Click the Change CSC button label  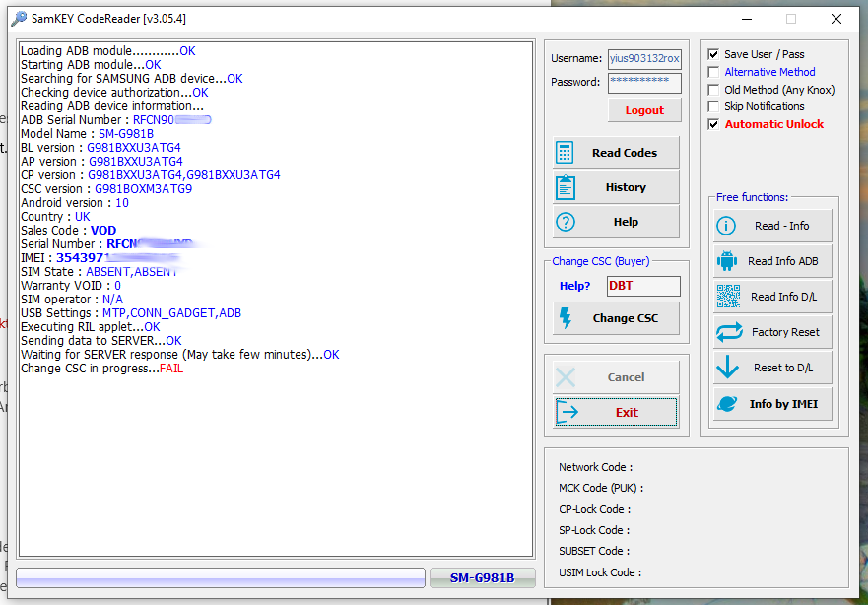[x=625, y=318]
